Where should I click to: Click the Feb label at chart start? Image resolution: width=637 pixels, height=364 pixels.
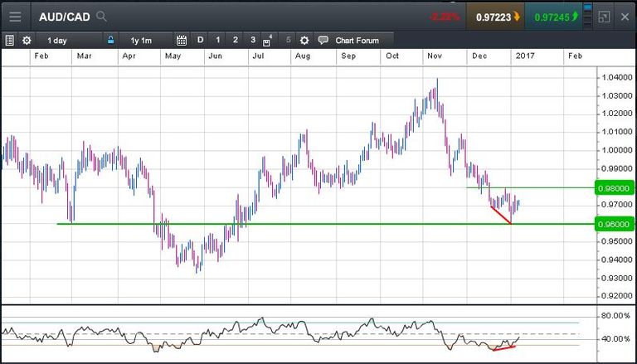41,56
